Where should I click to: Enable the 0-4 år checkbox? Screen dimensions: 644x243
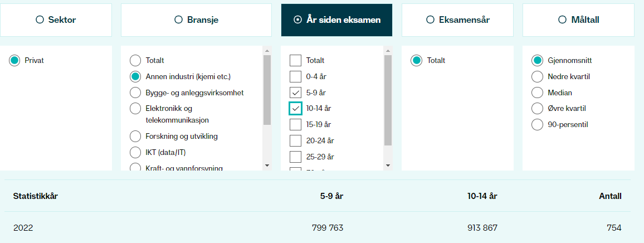[296, 76]
